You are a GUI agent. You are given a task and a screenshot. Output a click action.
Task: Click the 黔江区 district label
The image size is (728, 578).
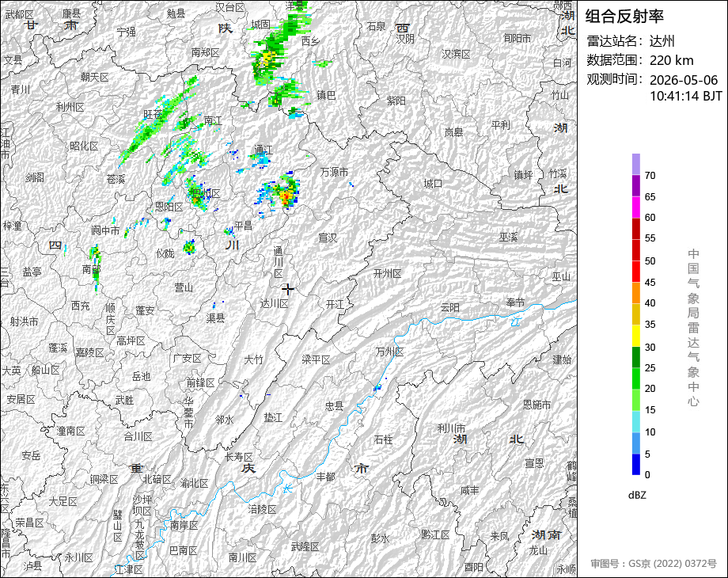435,534
